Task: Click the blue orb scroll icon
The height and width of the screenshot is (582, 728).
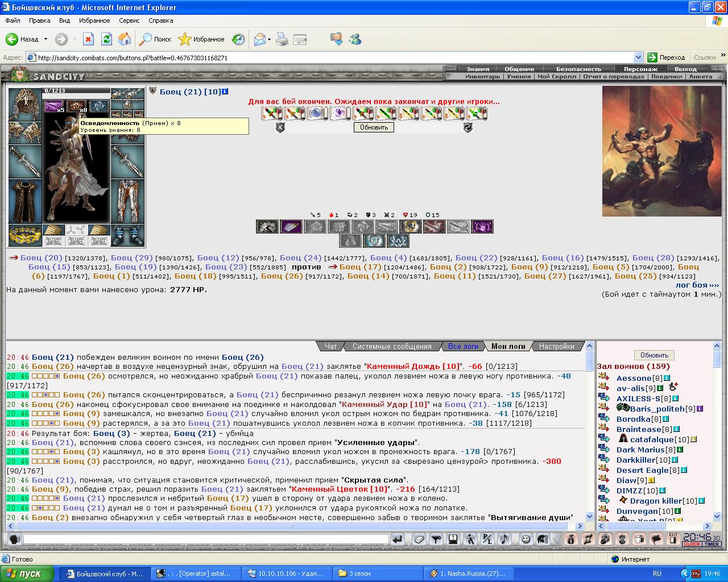Action: pos(317,113)
